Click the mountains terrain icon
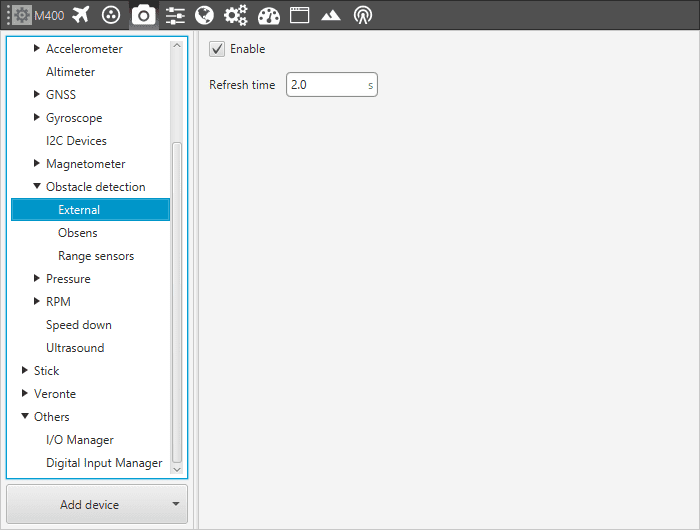The image size is (700, 530). pos(331,16)
